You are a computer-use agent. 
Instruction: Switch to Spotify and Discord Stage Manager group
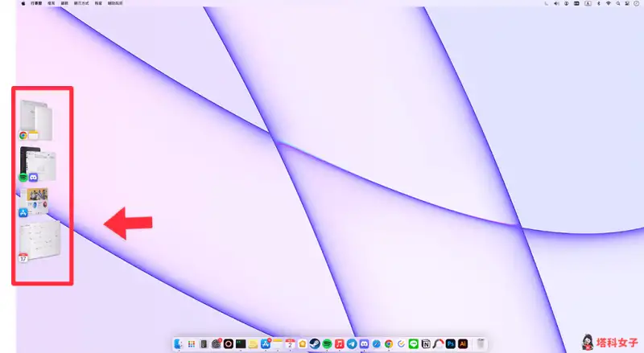click(37, 164)
